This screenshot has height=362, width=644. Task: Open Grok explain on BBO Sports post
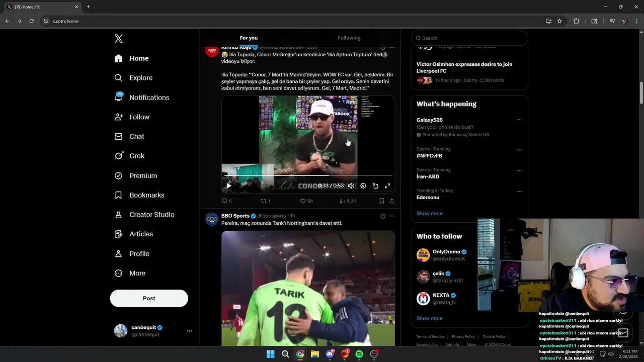point(383,216)
